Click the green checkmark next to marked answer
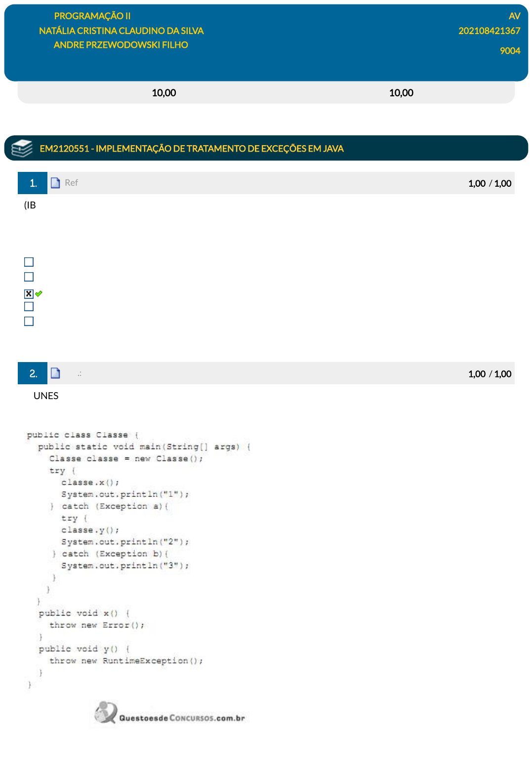 pos(39,293)
